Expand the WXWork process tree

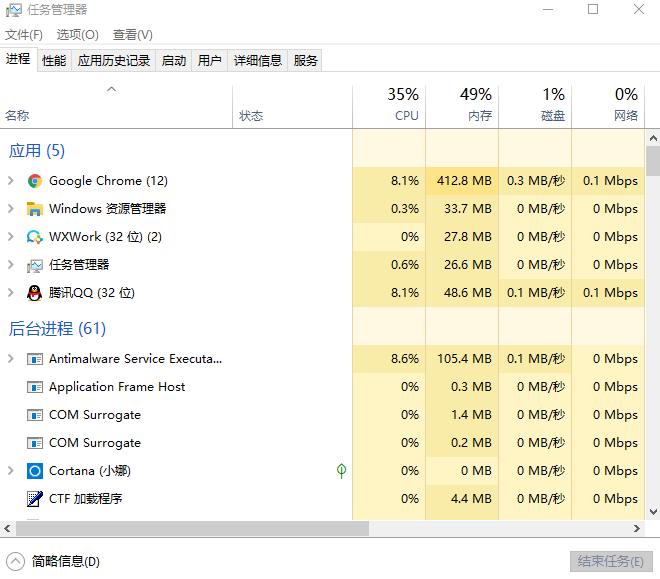[x=11, y=237]
